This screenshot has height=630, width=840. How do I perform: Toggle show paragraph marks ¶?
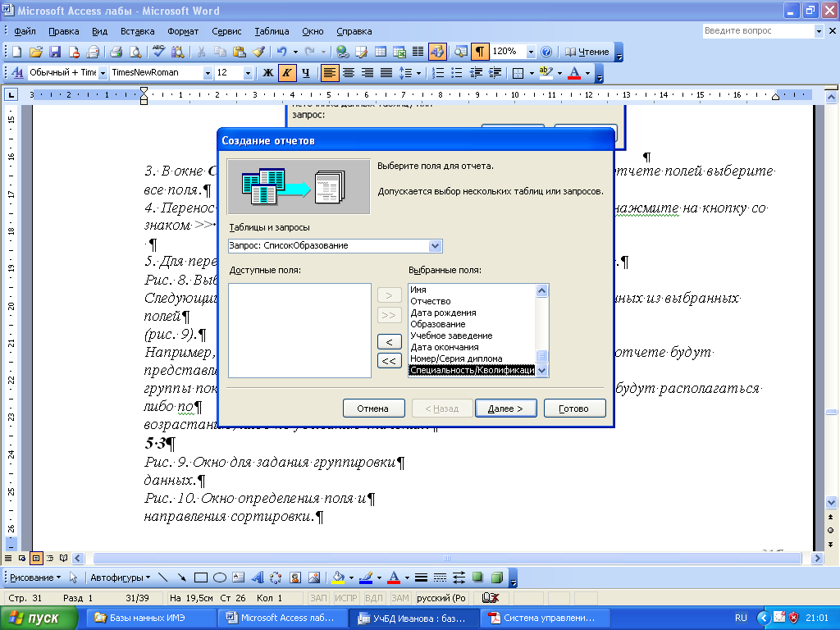[x=479, y=52]
